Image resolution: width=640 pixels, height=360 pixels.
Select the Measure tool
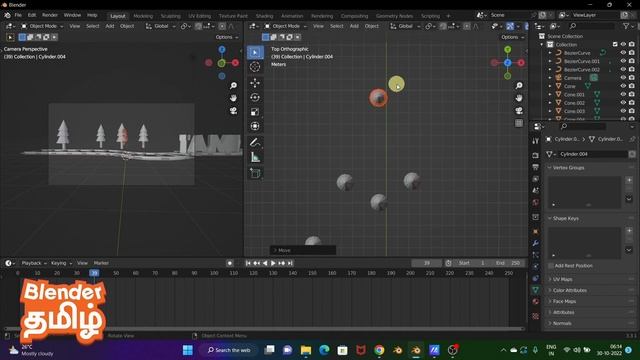(x=255, y=157)
